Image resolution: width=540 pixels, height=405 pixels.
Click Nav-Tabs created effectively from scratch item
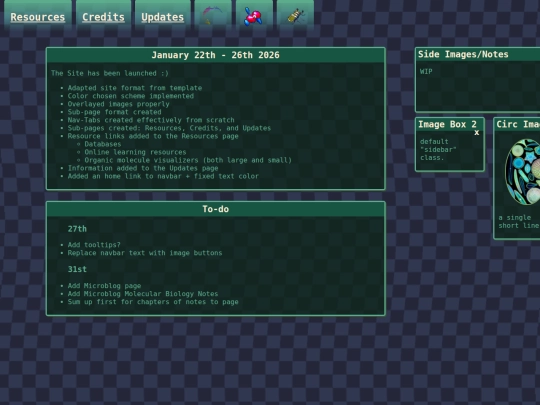tap(151, 120)
